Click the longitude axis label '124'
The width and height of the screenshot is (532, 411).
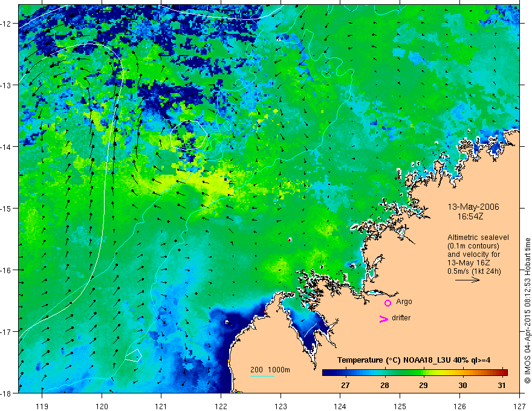point(340,406)
